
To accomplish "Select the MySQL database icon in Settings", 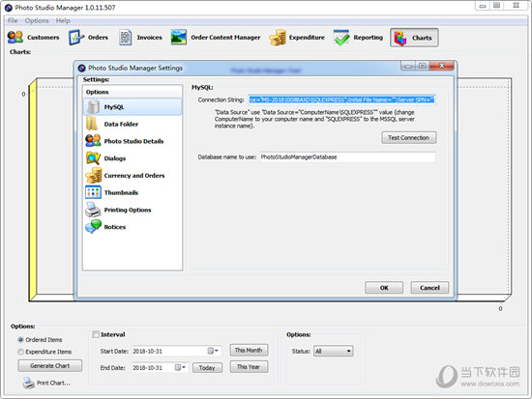I will (x=93, y=107).
